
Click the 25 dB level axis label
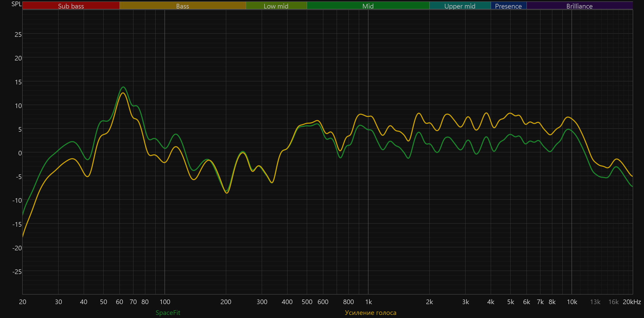[x=18, y=34]
